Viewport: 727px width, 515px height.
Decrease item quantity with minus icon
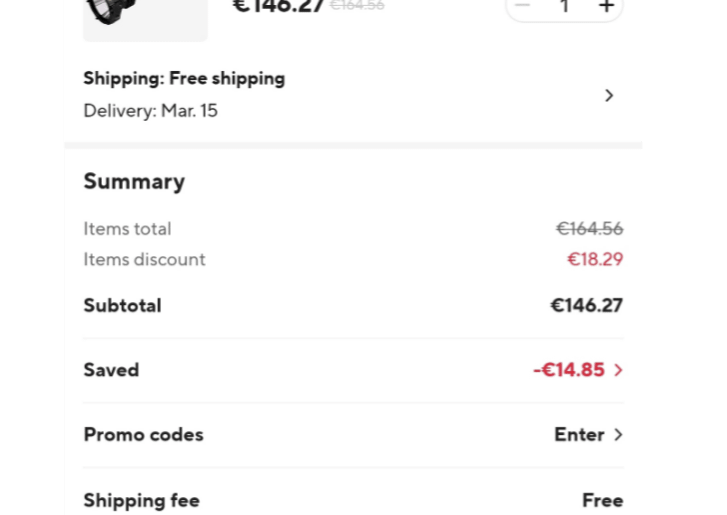tap(522, 6)
